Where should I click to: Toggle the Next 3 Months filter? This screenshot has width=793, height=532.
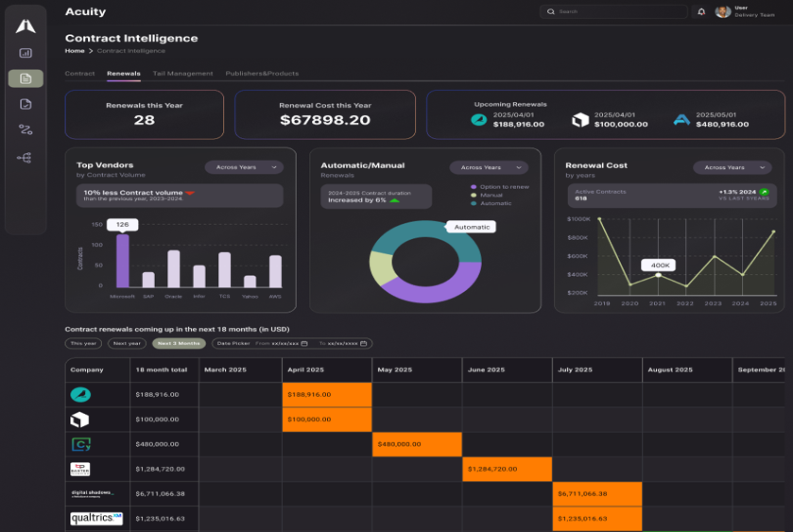[x=179, y=343]
